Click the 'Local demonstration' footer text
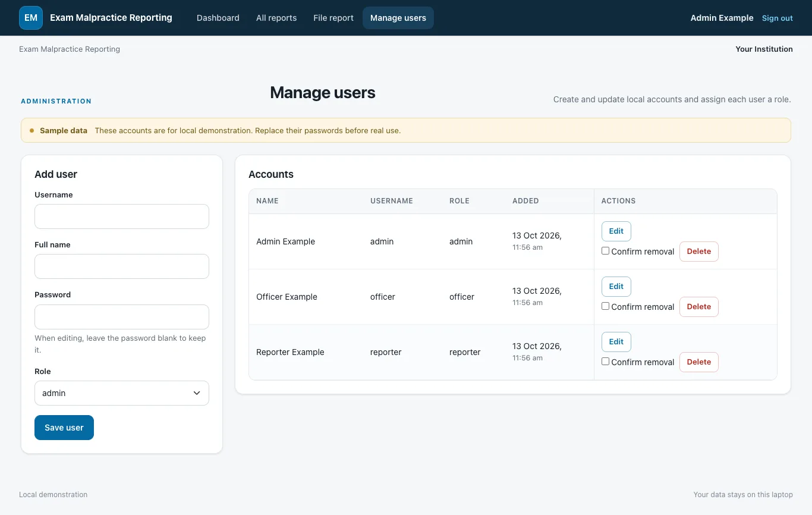The image size is (812, 515). click(53, 495)
